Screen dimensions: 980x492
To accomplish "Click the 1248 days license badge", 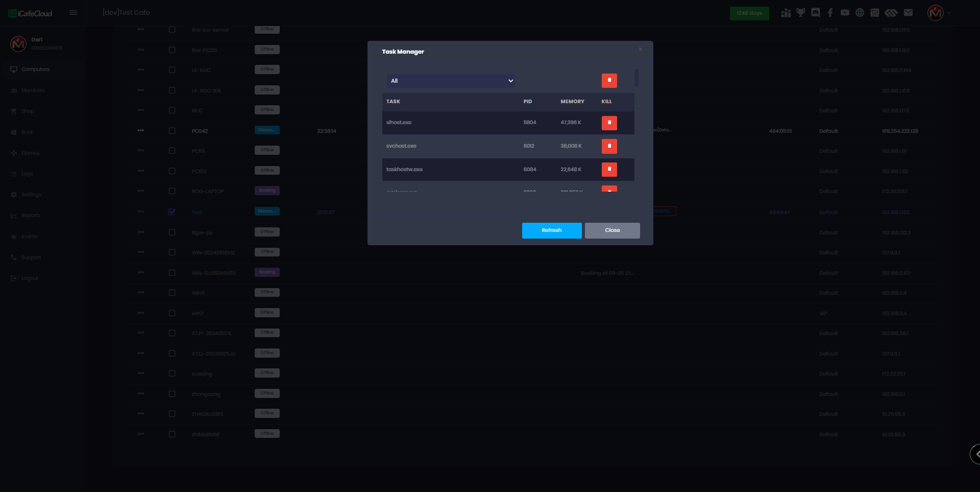I will pyautogui.click(x=749, y=13).
